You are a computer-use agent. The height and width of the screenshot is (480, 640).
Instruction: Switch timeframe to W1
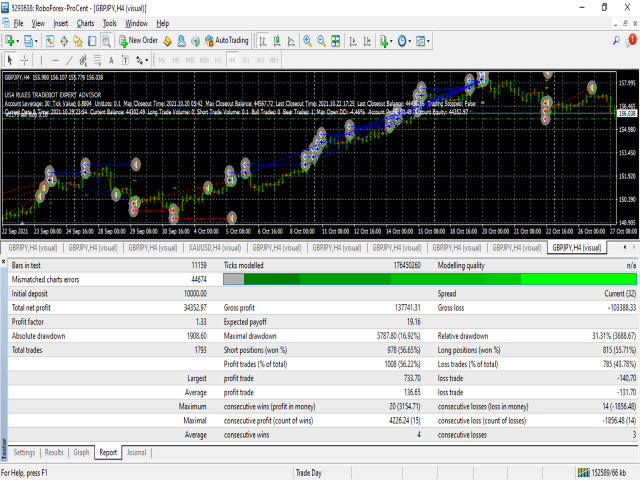[x=260, y=60]
